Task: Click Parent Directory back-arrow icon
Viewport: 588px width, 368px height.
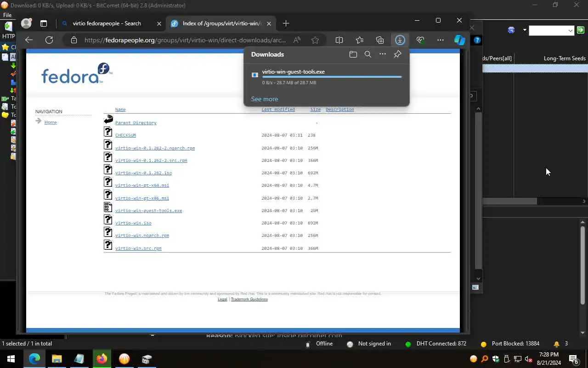Action: 108,120
